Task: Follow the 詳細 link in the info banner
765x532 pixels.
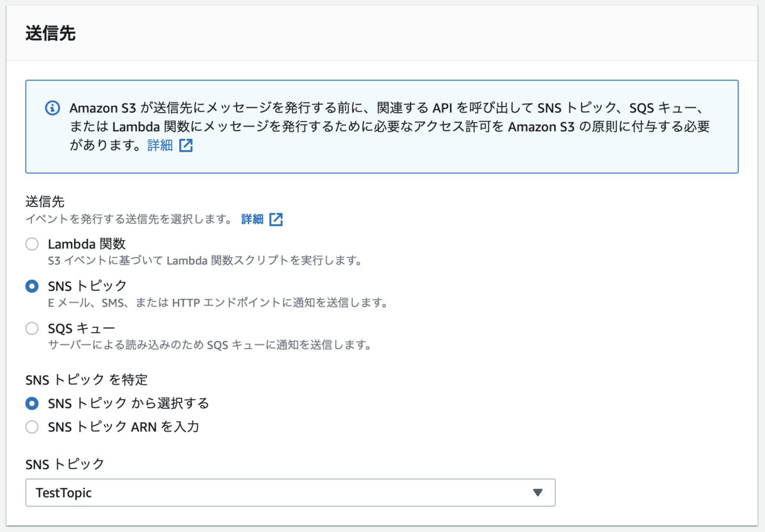Action: [x=160, y=146]
